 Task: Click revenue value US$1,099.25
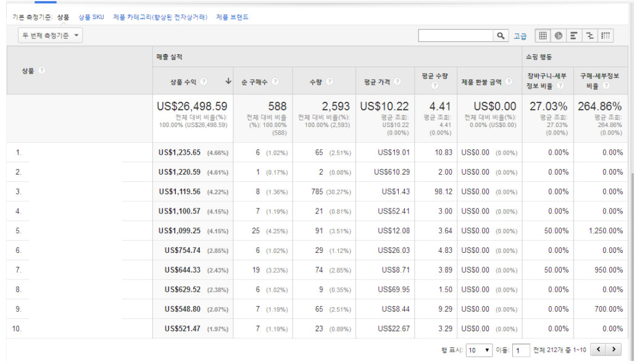179,230
